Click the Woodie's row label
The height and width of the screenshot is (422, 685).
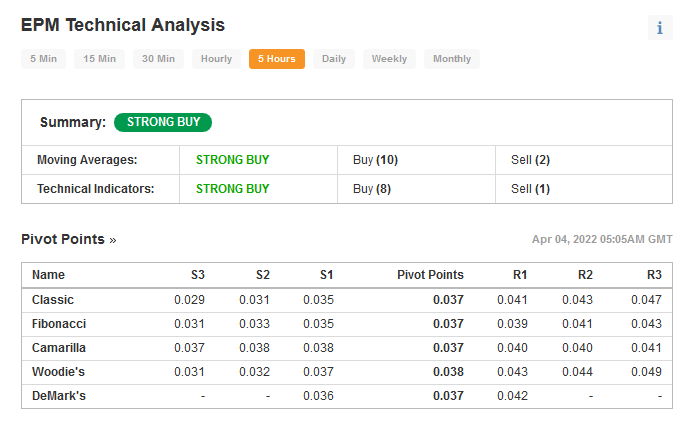58,372
